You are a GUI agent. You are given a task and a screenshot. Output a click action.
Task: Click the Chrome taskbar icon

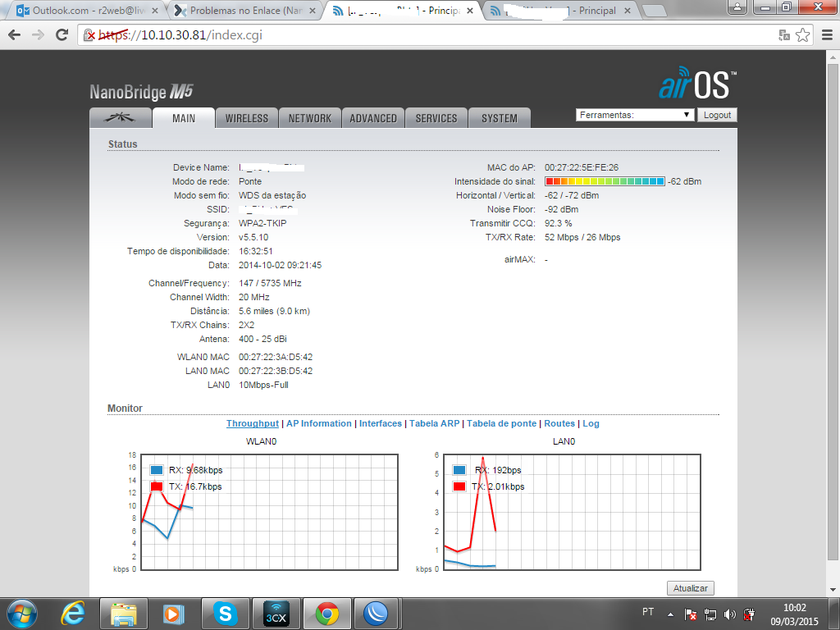(326, 614)
